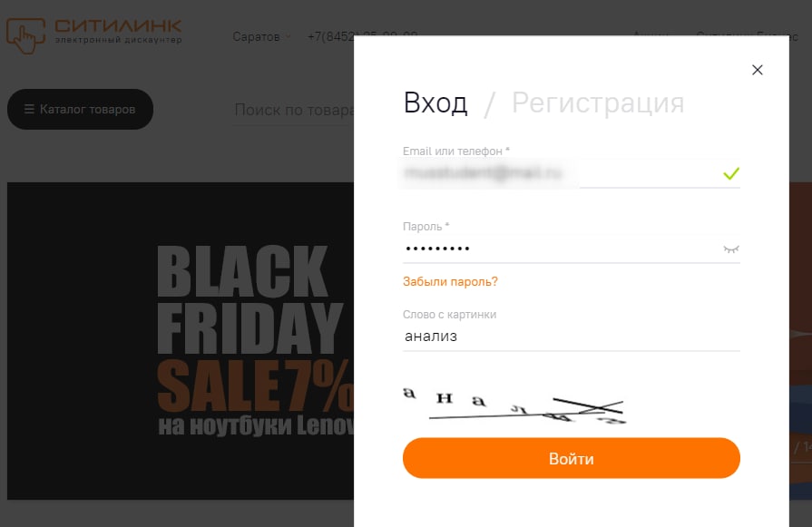Screen dimensions: 812x527
Task: Expand the Саратов city dropdown
Action: (x=261, y=37)
